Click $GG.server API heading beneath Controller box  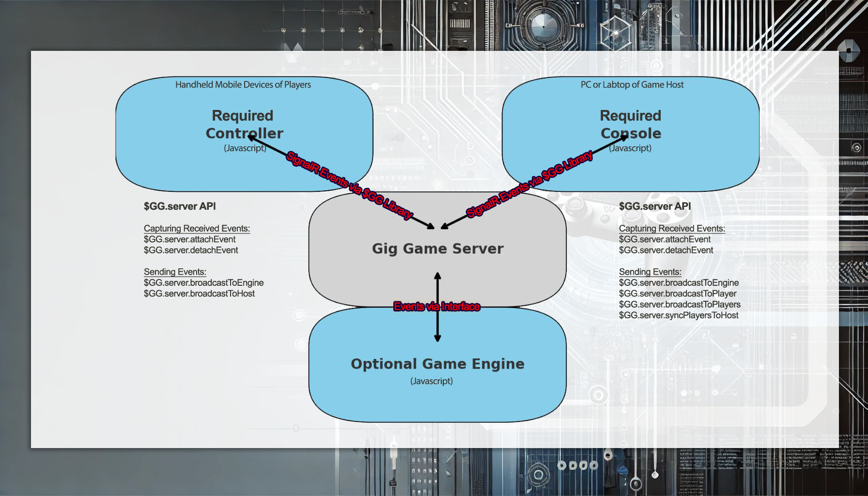tap(180, 206)
